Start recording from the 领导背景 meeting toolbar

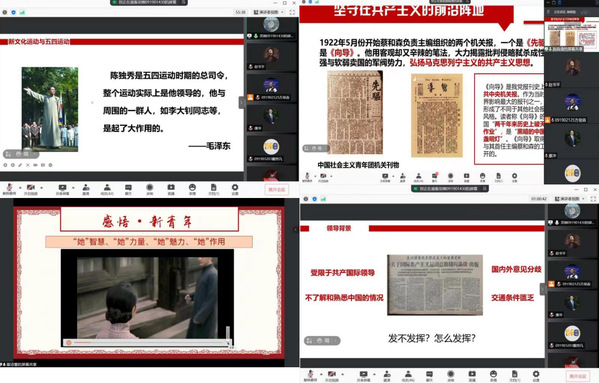[x=450, y=375]
